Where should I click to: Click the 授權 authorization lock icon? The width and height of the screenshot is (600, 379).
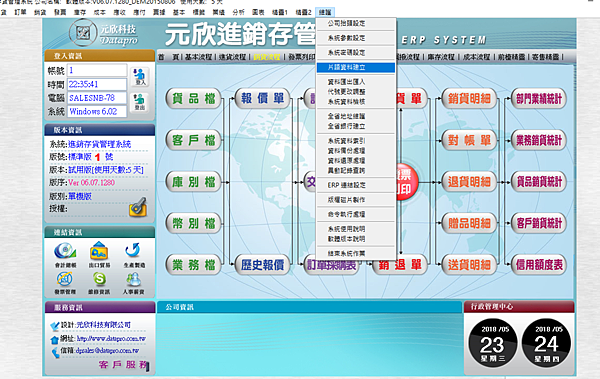[x=138, y=207]
